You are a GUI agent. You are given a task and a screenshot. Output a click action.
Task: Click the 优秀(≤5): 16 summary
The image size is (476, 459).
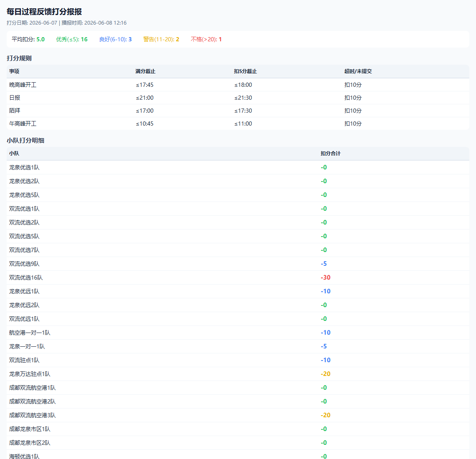(72, 40)
